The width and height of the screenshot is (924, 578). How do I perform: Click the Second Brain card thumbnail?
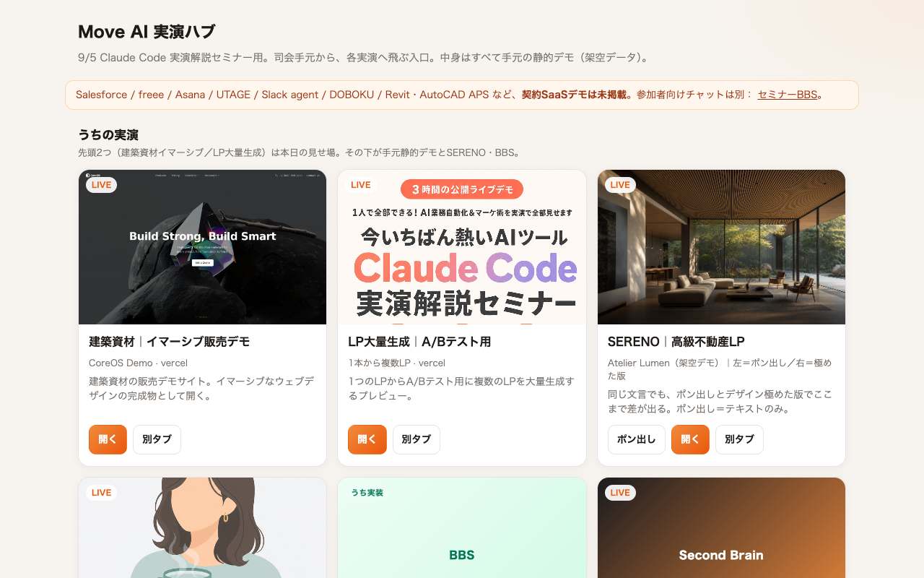(721, 528)
